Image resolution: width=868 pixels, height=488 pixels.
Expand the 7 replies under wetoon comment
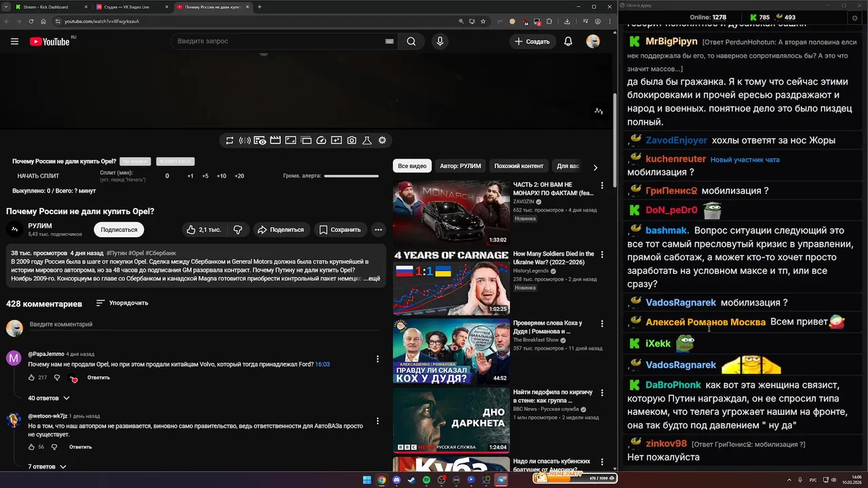[x=47, y=467]
